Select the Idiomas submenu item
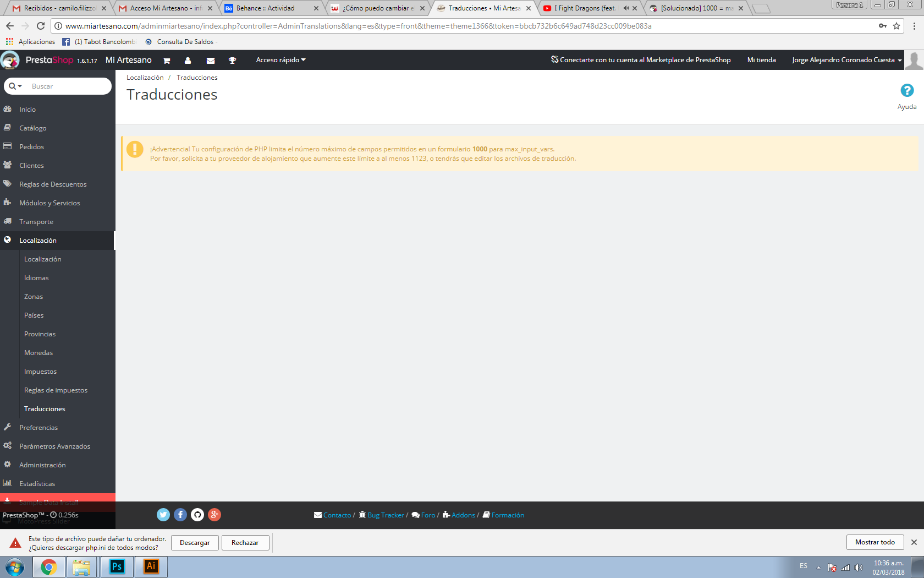The height and width of the screenshot is (578, 924). coord(36,278)
